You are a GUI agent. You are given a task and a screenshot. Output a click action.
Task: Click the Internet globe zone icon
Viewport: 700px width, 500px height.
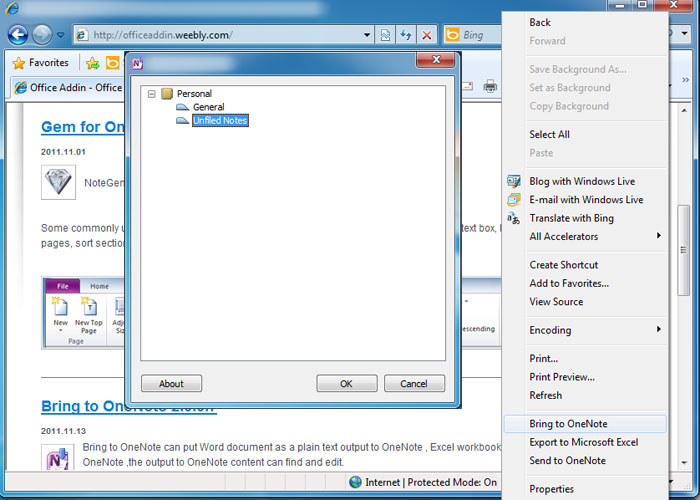[355, 482]
